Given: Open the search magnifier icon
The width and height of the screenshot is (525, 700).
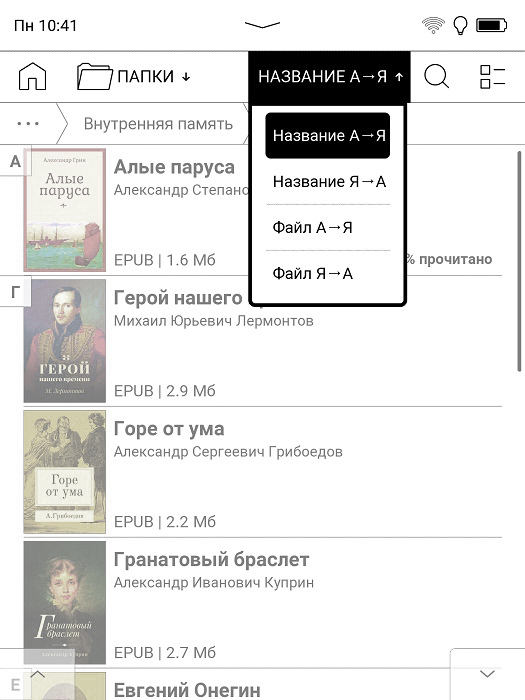Looking at the screenshot, I should [x=436, y=76].
